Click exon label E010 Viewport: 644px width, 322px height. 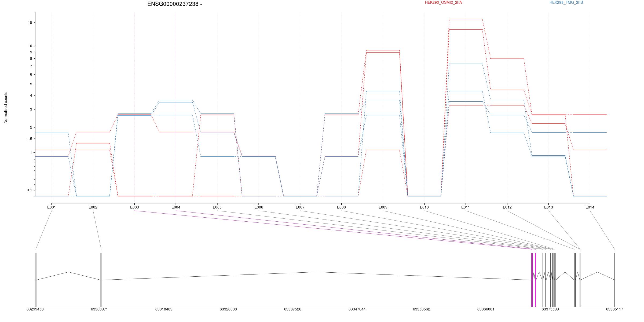pos(424,207)
